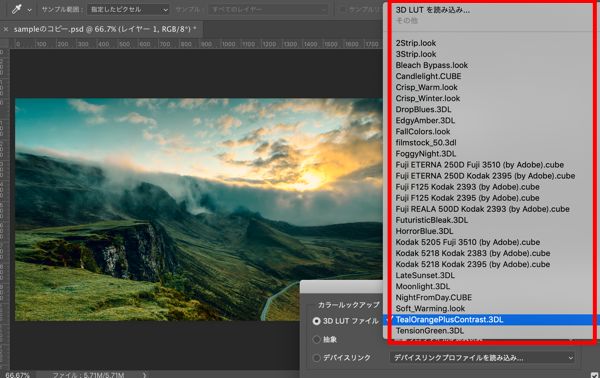Open the サンプル dropdown (すべてのレイヤー)

[268, 9]
